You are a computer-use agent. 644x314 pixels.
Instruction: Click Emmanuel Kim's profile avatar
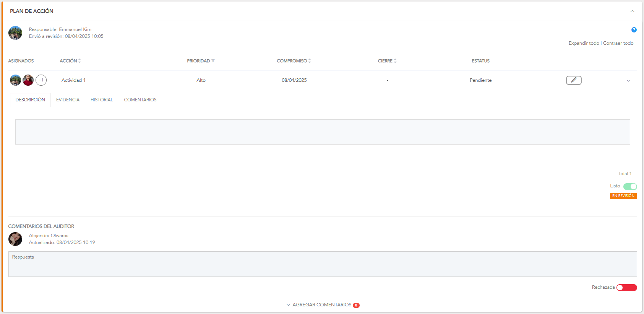click(15, 33)
